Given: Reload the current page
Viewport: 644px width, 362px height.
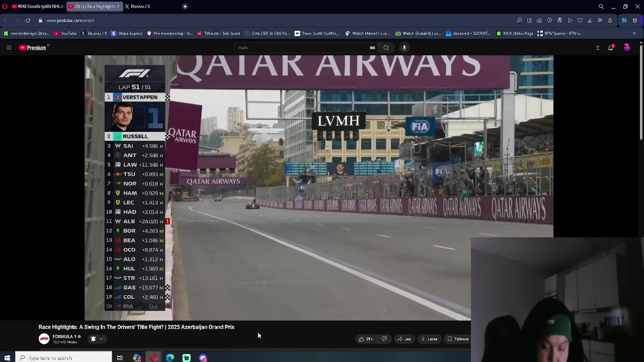Looking at the screenshot, I should (28, 21).
